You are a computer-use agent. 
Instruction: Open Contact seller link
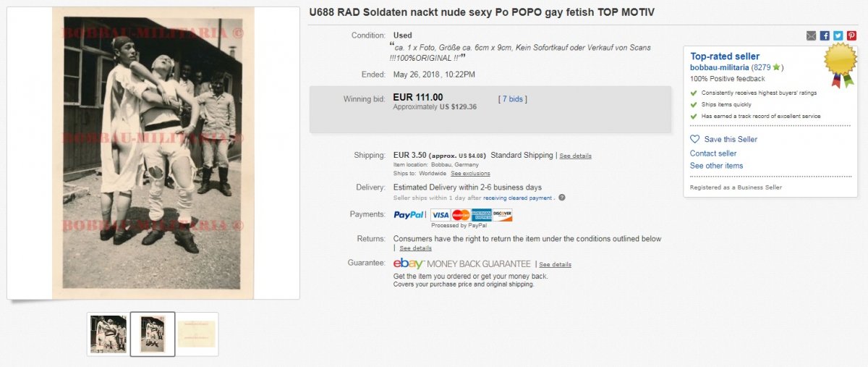pyautogui.click(x=713, y=153)
